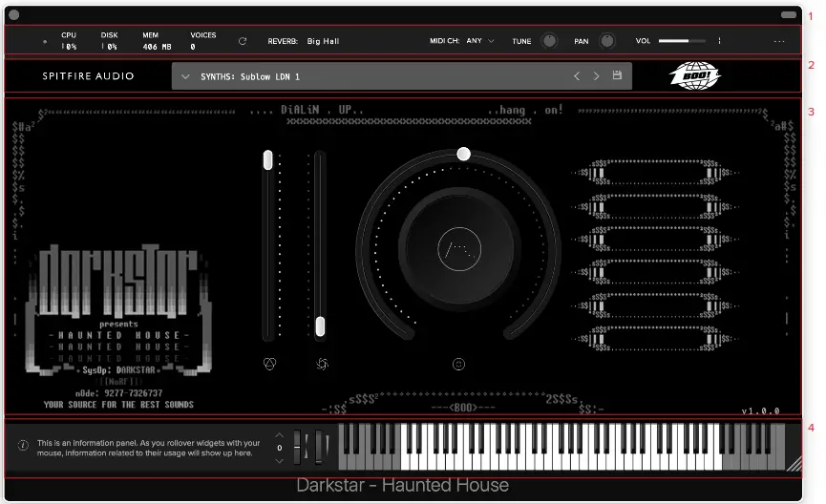Click the mod wheel beside the keyboard
Image resolution: width=826 pixels, height=504 pixels.
click(319, 447)
